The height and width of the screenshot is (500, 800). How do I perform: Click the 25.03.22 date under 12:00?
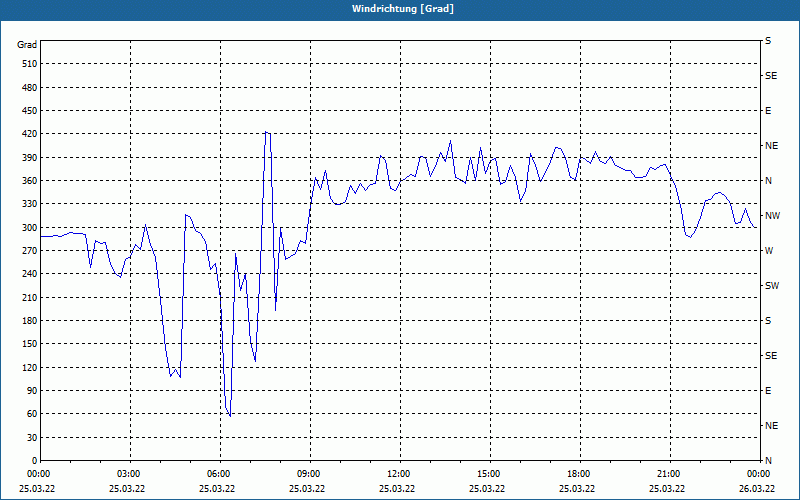pos(397,489)
